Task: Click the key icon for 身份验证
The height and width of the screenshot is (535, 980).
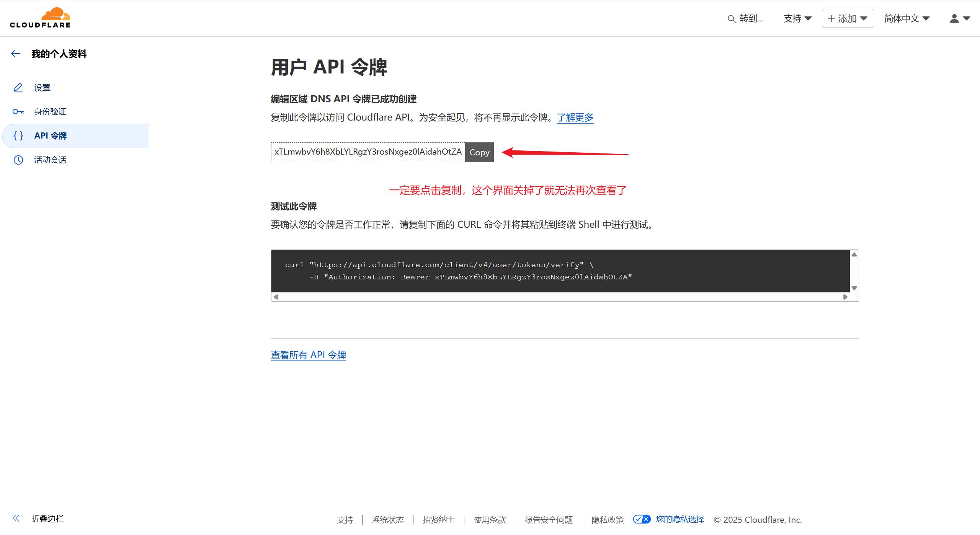Action: (x=18, y=112)
